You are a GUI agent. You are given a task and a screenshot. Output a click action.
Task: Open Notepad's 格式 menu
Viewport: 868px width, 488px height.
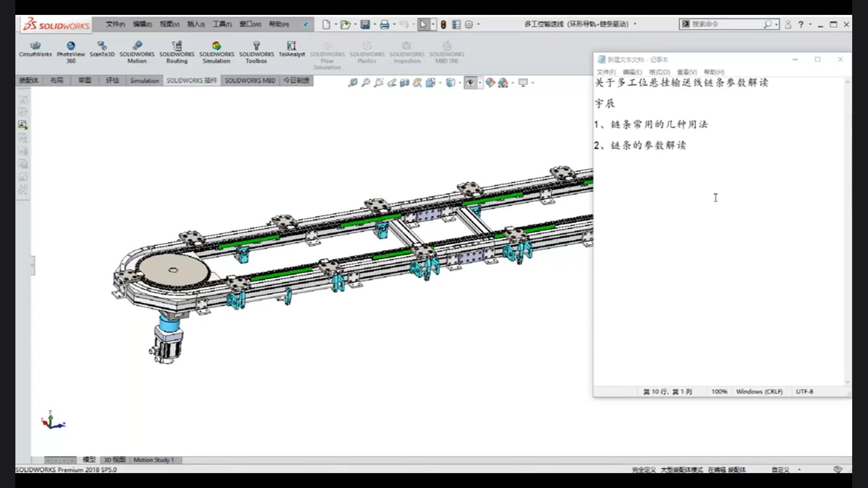(x=659, y=72)
